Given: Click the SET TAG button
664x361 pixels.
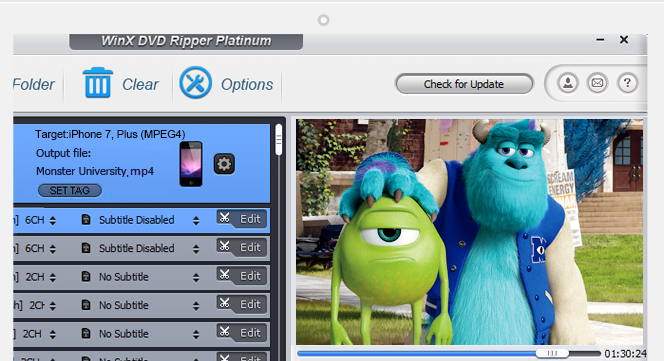Looking at the screenshot, I should click(70, 191).
